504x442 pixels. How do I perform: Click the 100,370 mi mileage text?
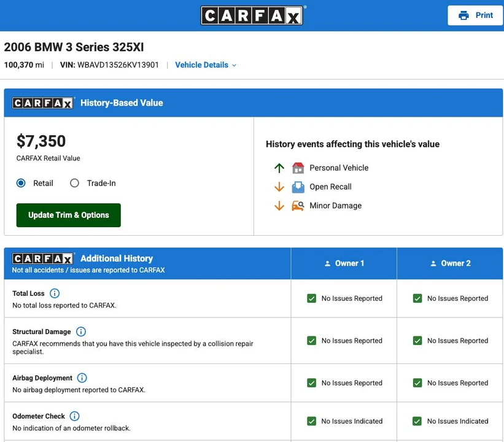click(x=24, y=65)
